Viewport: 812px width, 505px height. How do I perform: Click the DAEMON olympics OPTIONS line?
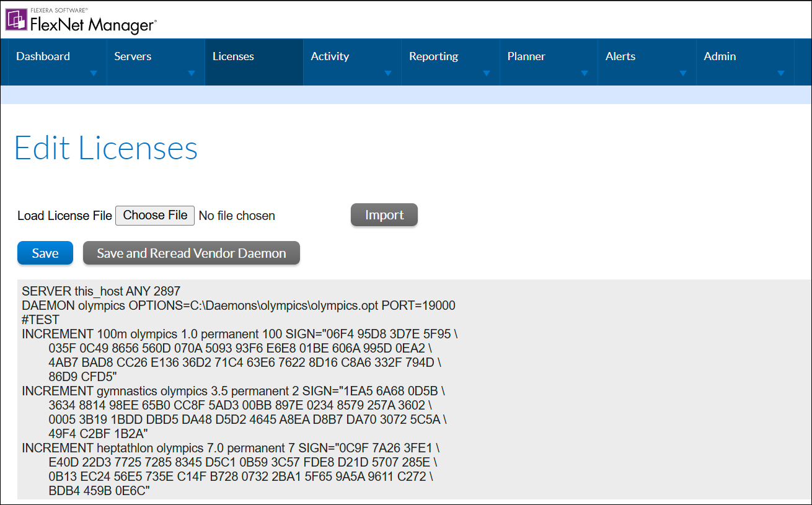(x=239, y=305)
